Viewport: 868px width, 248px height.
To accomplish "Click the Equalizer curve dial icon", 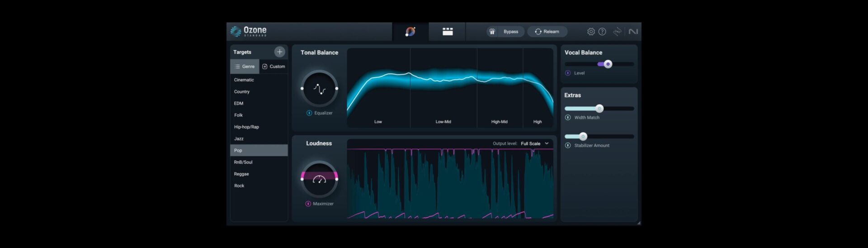I will (x=319, y=89).
